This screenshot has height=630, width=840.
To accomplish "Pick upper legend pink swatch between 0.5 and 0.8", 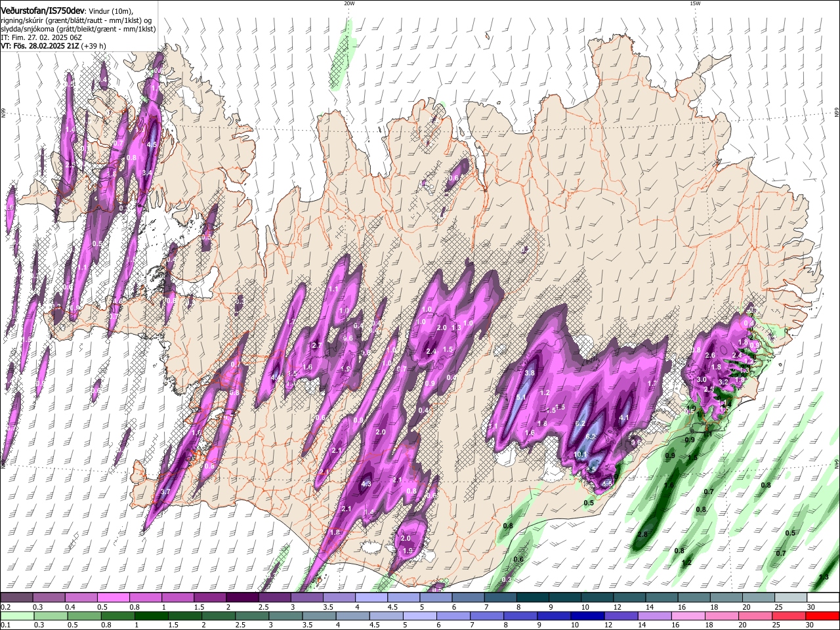I will tap(113, 597).
